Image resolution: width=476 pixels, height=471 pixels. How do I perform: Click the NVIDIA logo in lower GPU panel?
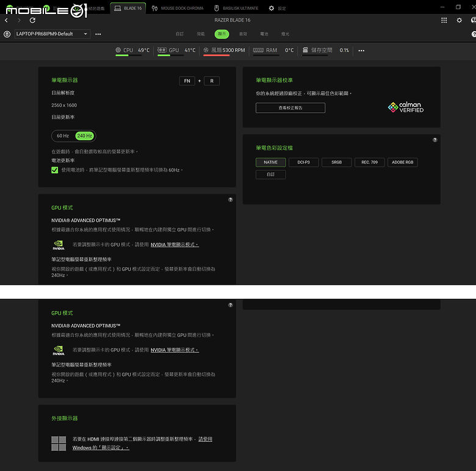coord(59,350)
